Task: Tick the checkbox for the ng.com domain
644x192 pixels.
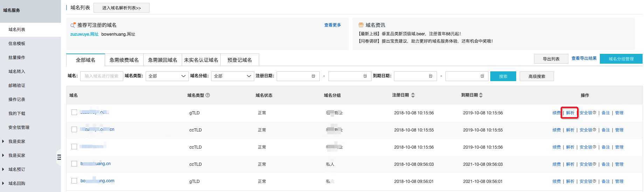Action: tap(74, 181)
